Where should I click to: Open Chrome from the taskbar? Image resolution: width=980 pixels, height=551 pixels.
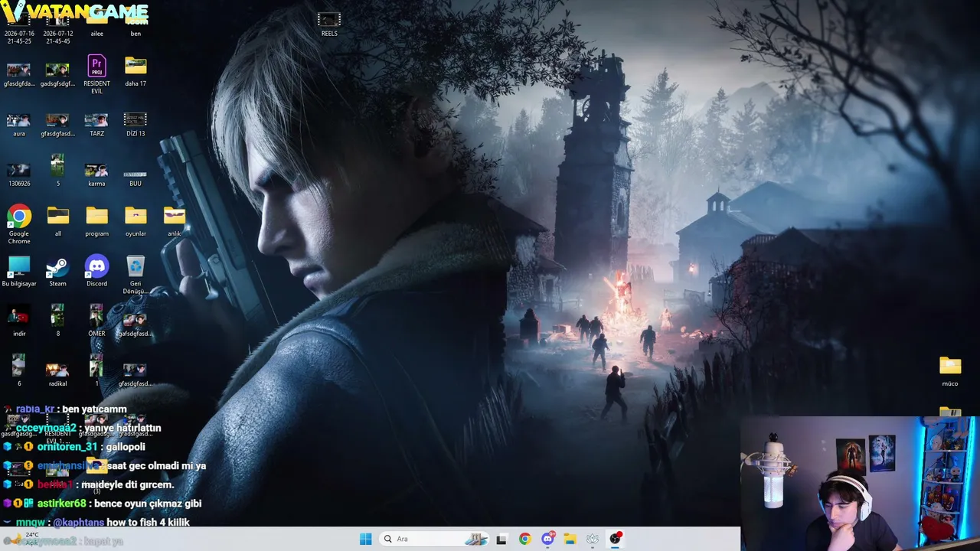point(524,539)
